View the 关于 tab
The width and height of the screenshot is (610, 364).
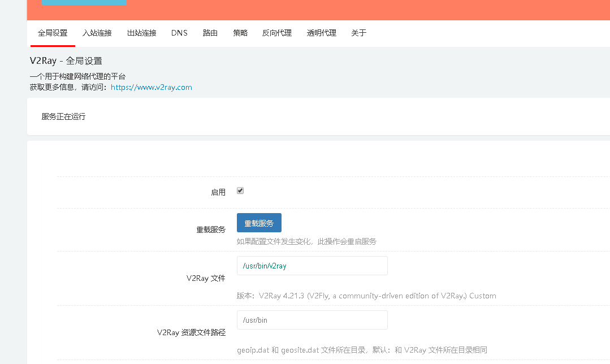358,33
